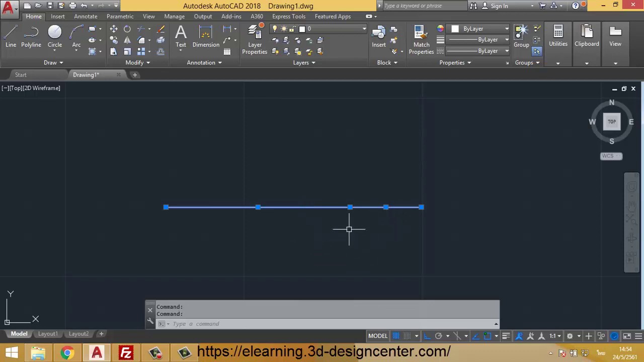Select the Line drawing tool

pyautogui.click(x=11, y=37)
